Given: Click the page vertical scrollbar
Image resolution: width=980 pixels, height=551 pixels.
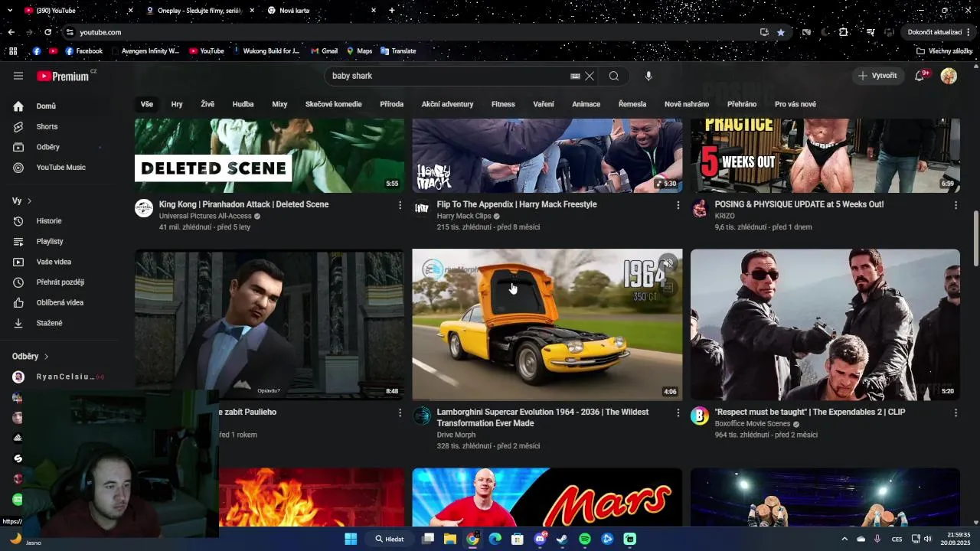Looking at the screenshot, I should (x=975, y=239).
